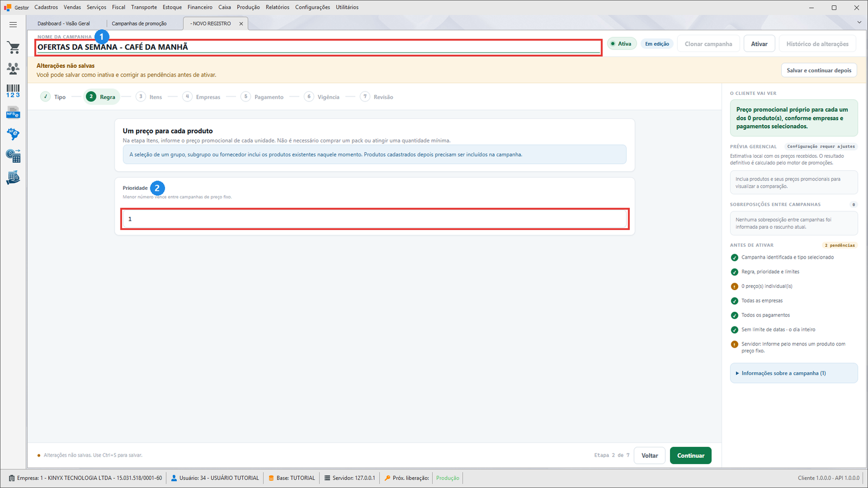Click 'Usuário: 34 - USUÁRIO TUTORIAL' in status bar

[215, 478]
